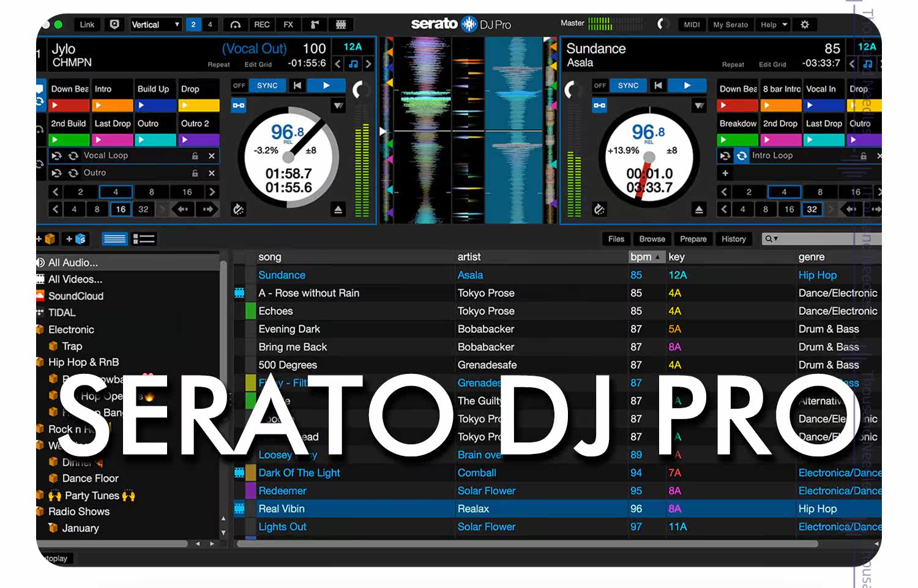Activate the Intro Loop on right deck
918x588 pixels.
[742, 156]
